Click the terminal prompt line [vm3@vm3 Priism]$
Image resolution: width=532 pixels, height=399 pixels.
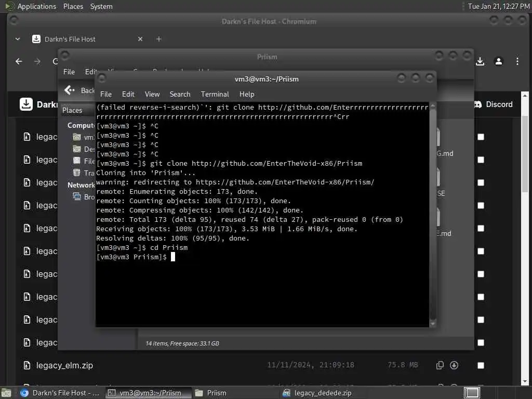point(131,257)
